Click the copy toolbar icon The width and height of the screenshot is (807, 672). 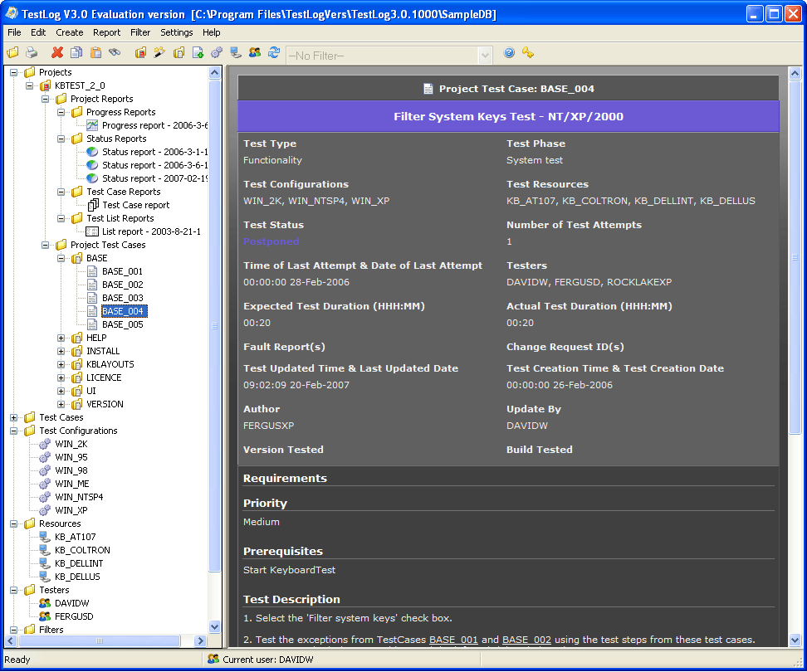76,52
